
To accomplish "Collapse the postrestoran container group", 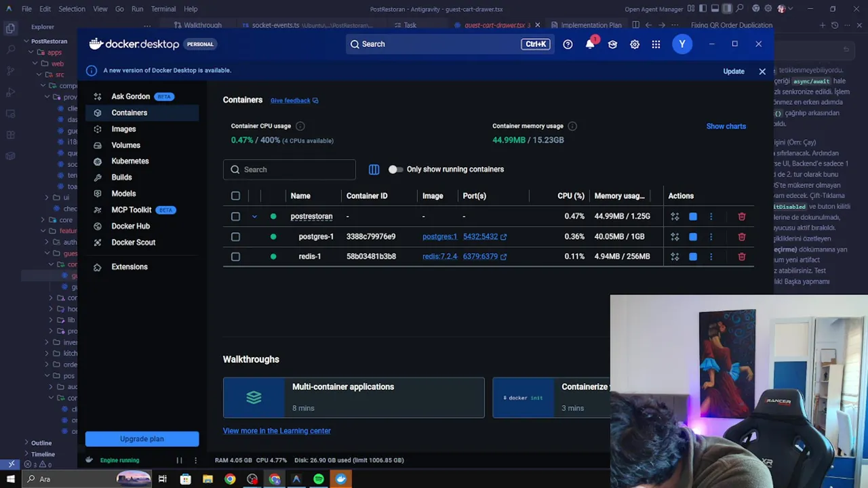I will [254, 217].
